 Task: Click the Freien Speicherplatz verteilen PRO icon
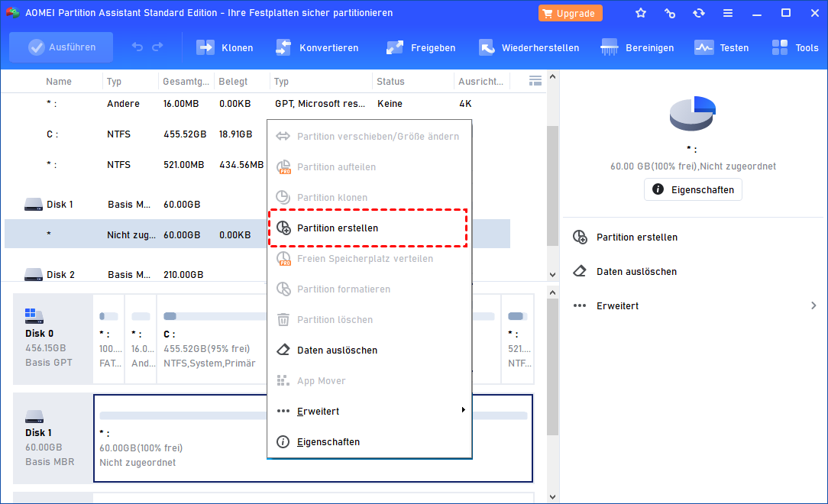tap(283, 259)
